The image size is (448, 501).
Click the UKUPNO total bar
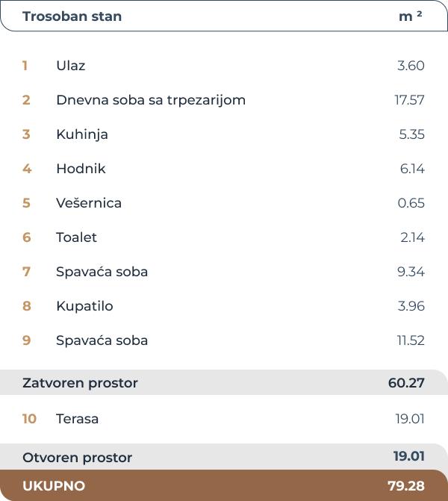tap(224, 485)
